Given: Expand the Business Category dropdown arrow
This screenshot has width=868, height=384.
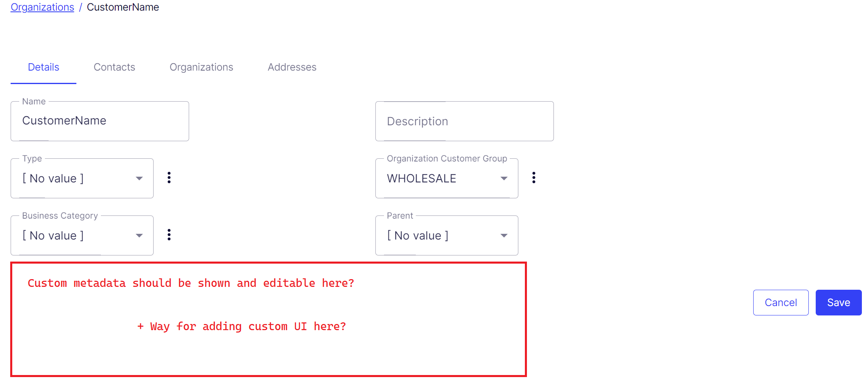Looking at the screenshot, I should (139, 235).
